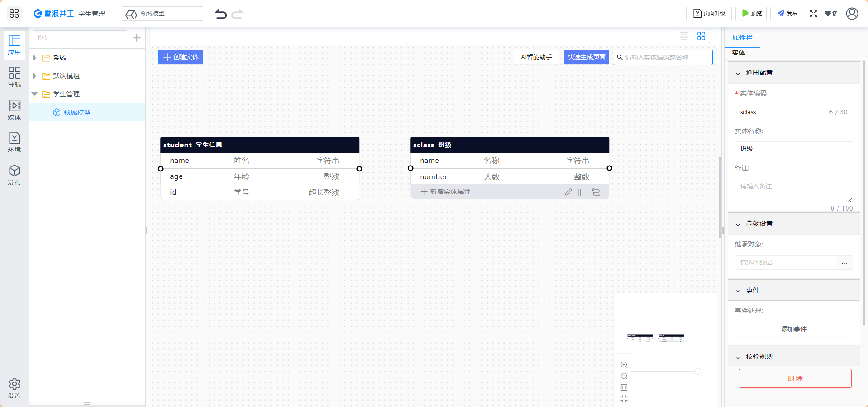Click the 创建实体 button
This screenshot has height=407, width=868.
click(180, 57)
